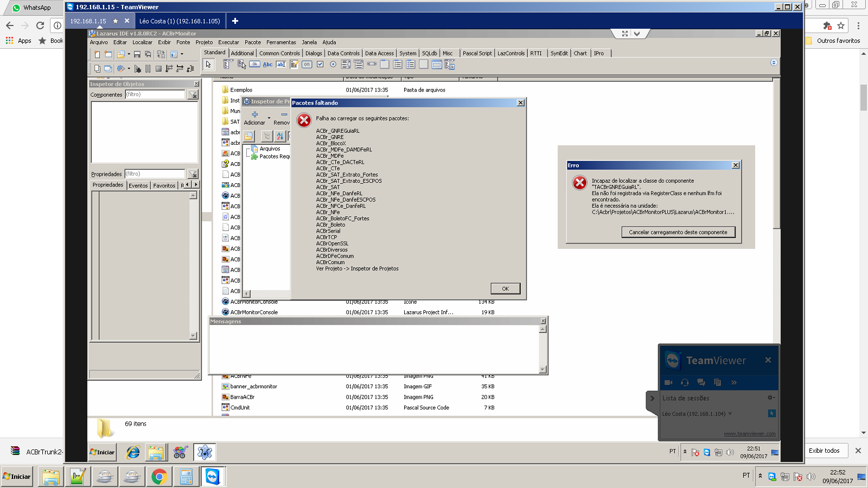This screenshot has height=488, width=868.
Task: Collapse the TeamViewer side panel arrow
Action: [x=652, y=398]
